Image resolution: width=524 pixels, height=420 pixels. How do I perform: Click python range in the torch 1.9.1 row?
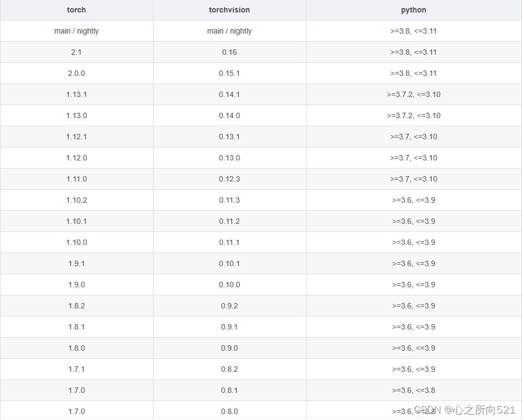pos(414,263)
